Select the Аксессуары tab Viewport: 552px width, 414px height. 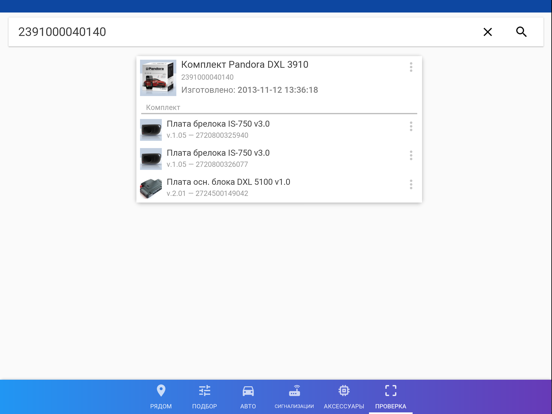344,397
